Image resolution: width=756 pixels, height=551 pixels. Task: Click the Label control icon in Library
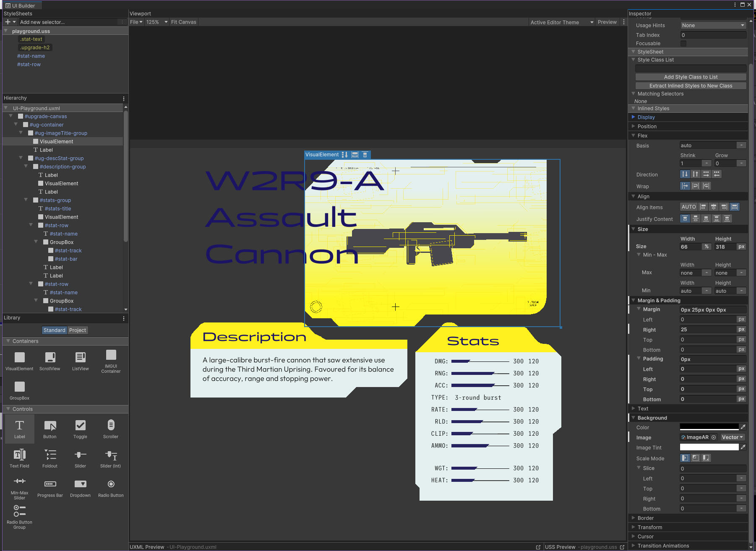tap(19, 426)
